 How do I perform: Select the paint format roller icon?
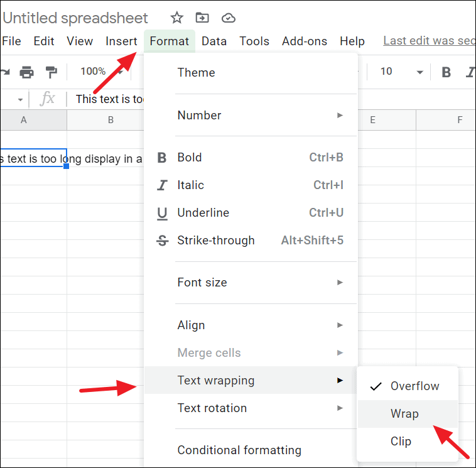coord(51,72)
